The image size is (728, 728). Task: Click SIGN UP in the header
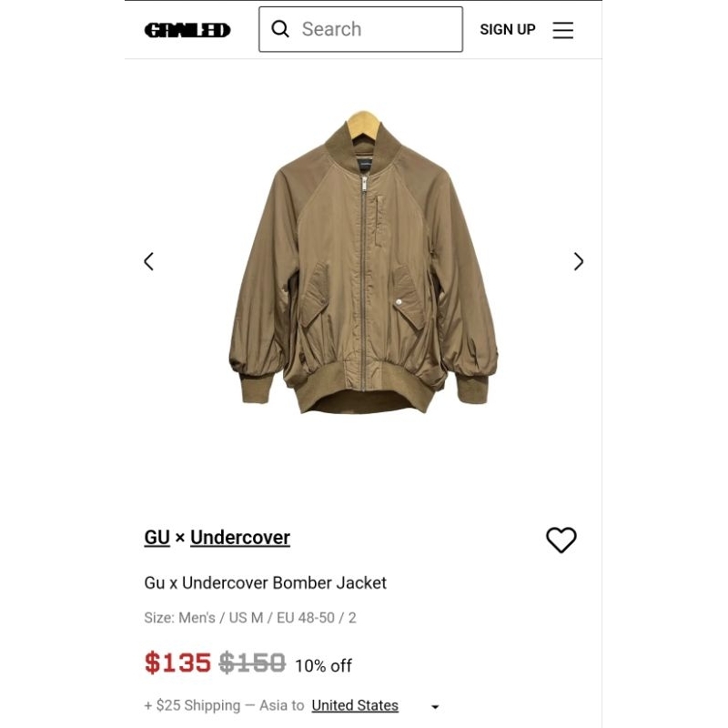(x=508, y=29)
